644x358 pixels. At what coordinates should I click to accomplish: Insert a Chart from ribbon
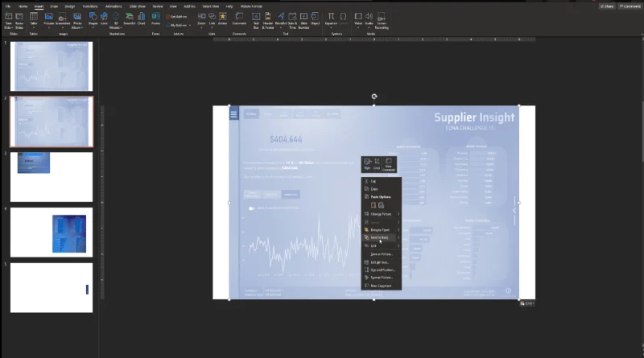point(142,19)
